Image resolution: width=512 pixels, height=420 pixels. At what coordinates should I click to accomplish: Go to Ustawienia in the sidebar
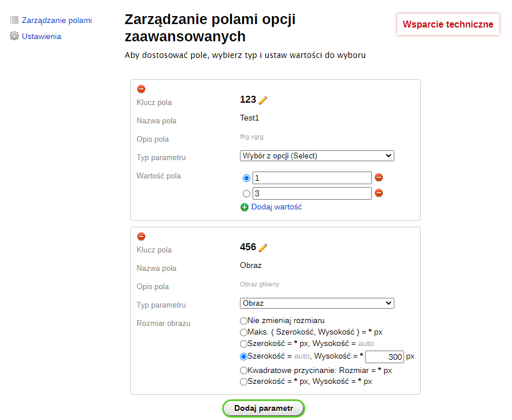tap(41, 36)
